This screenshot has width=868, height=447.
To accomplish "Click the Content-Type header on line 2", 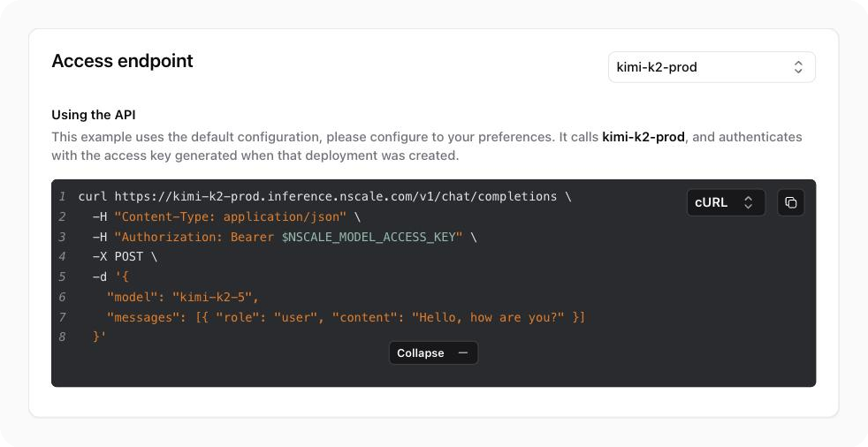I will 231,216.
